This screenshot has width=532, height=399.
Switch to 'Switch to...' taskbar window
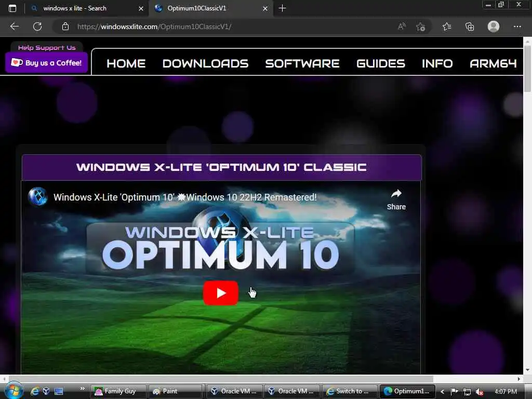pos(350,391)
